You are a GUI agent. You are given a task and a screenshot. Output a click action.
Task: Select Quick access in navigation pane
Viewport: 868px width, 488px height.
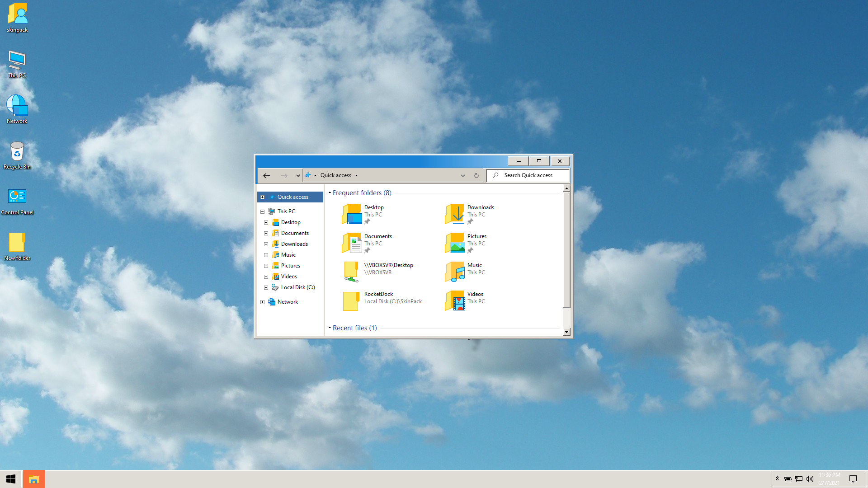coord(292,197)
